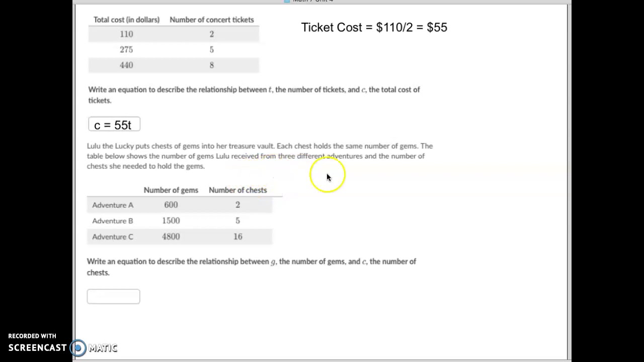Click the Screencast-O-Matic circle logo icon
644x362 pixels.
pyautogui.click(x=78, y=347)
